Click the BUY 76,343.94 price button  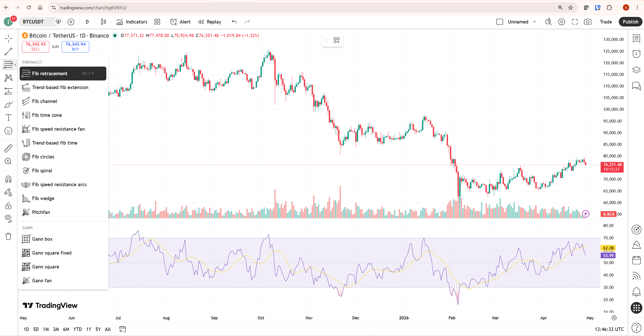75,46
